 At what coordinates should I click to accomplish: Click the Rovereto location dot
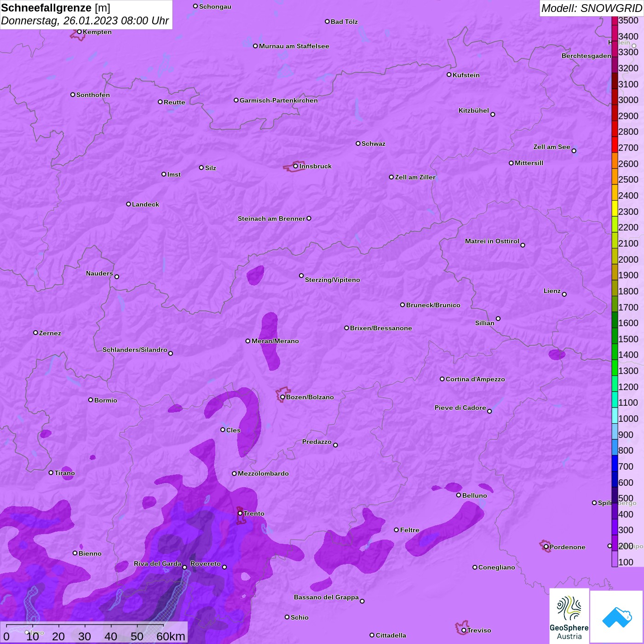(224, 567)
